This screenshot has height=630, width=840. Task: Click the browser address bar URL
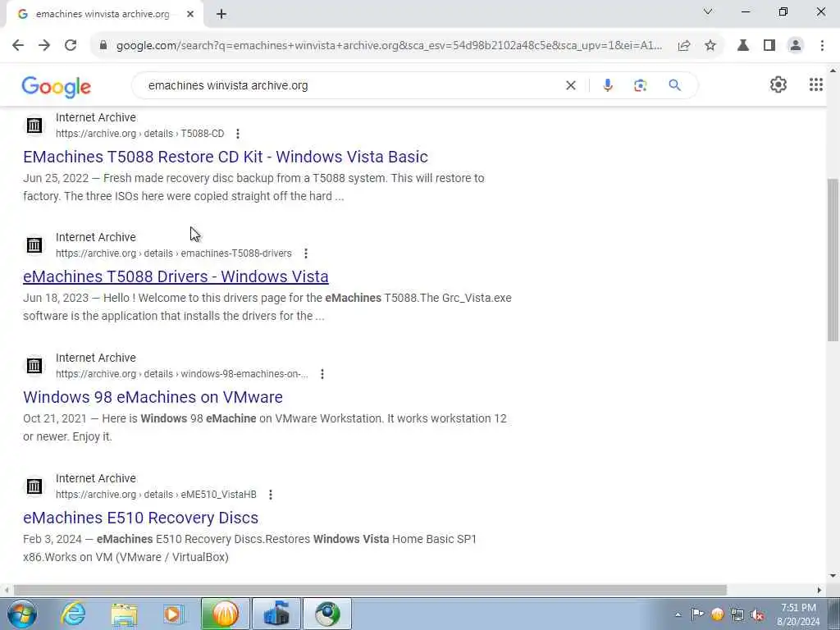click(x=389, y=46)
